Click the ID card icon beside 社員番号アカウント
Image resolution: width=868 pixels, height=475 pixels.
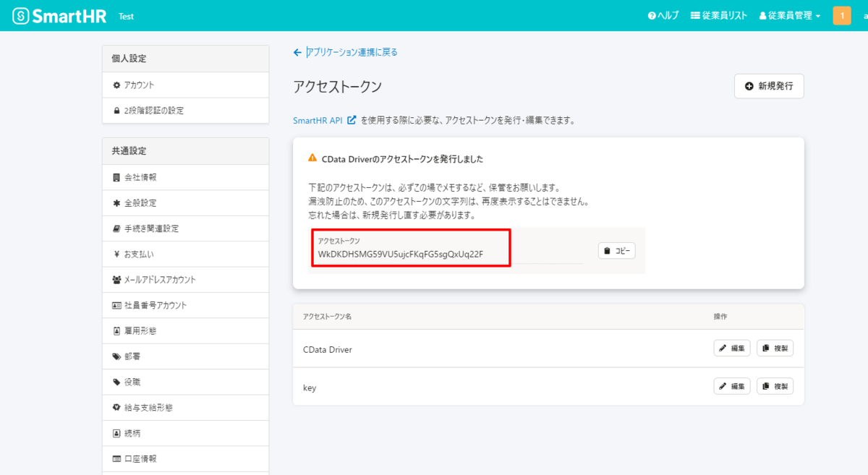pos(116,305)
